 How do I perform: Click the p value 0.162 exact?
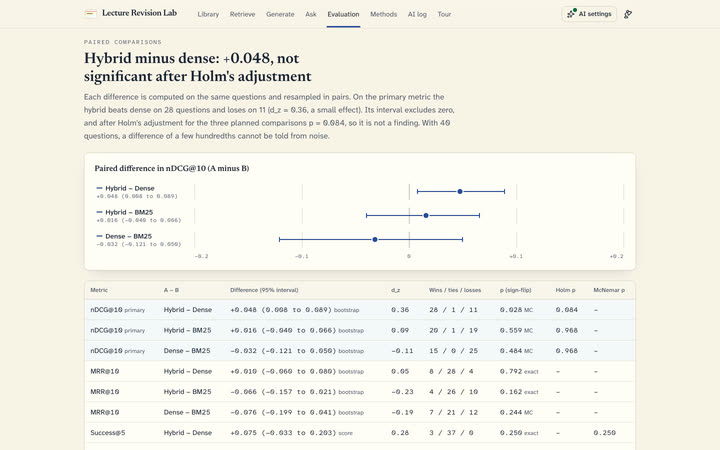[x=519, y=392]
